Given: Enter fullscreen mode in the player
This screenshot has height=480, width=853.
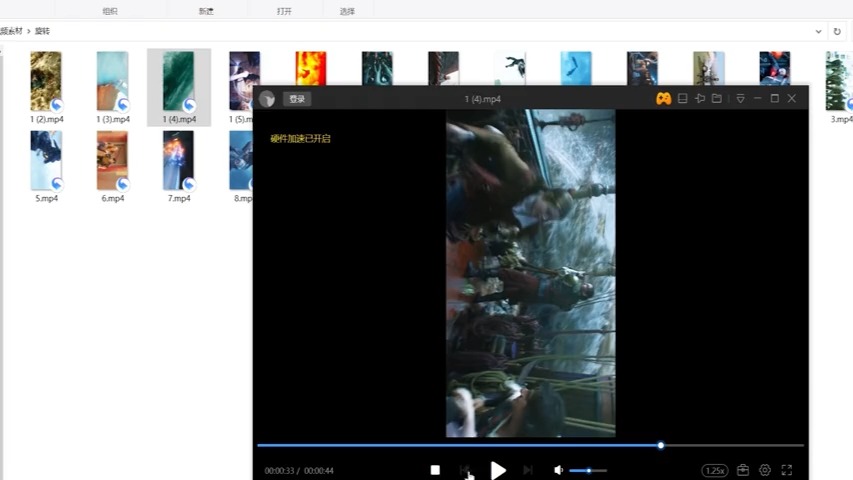Looking at the screenshot, I should 787,470.
